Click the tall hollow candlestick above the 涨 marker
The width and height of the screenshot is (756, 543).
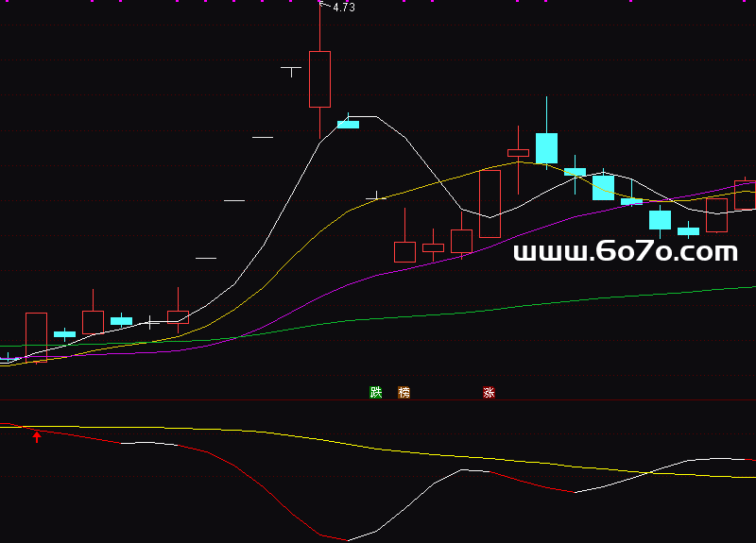490,203
